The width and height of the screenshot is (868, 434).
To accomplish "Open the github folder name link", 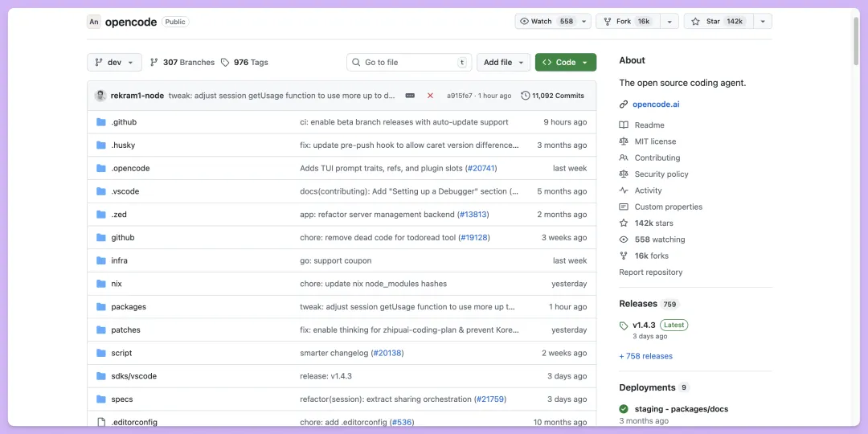I will point(123,237).
